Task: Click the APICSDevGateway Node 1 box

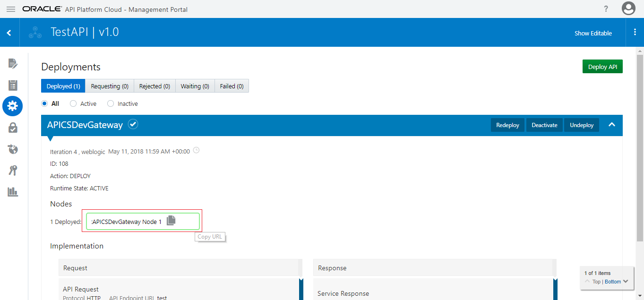Action: coord(143,222)
